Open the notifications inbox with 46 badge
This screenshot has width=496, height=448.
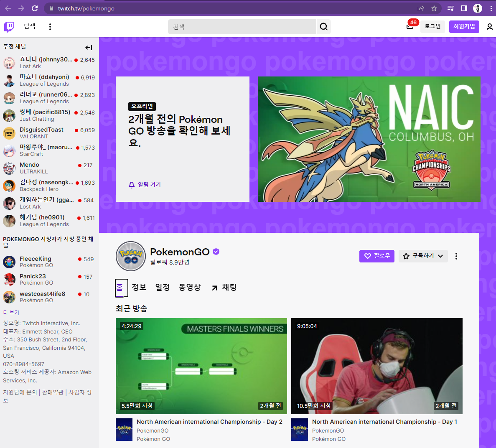pyautogui.click(x=410, y=27)
